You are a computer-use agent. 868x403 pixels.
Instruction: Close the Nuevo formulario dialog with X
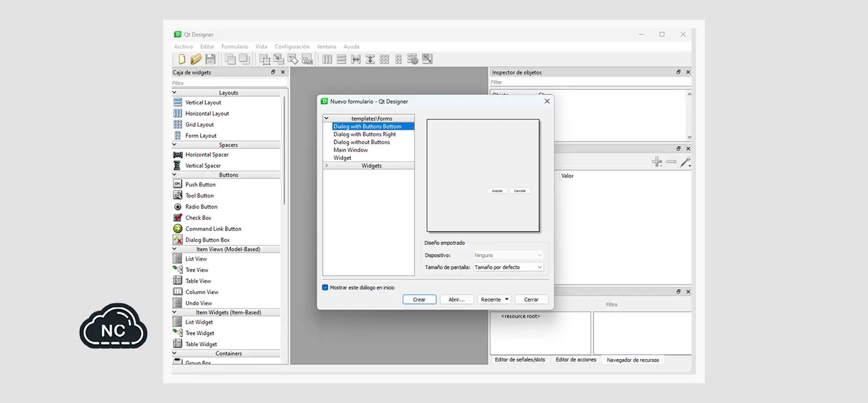point(547,101)
